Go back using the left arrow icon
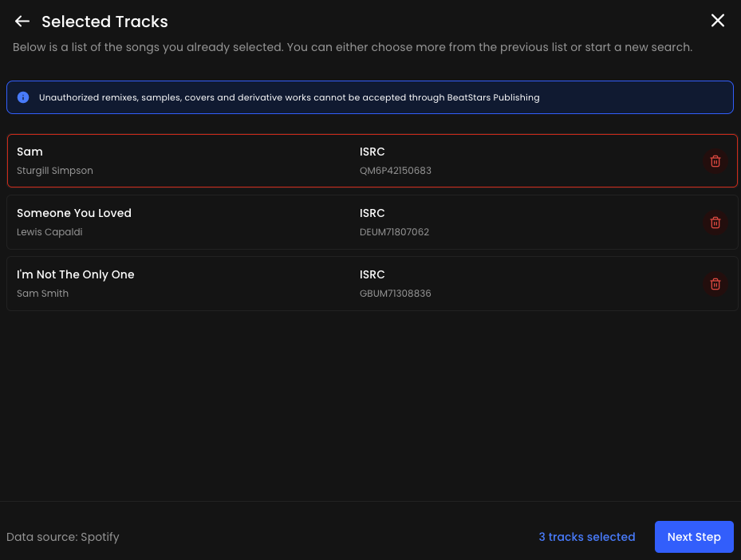The image size is (741, 560). [22, 22]
